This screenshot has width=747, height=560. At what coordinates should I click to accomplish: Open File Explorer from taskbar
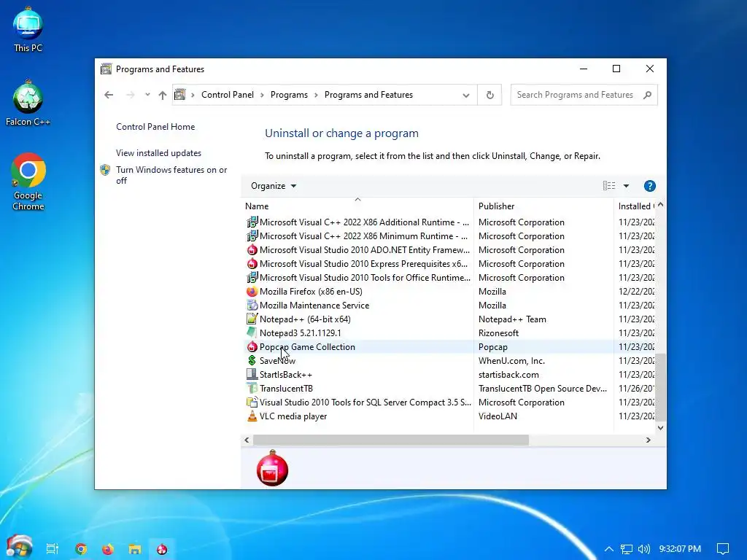pos(135,549)
